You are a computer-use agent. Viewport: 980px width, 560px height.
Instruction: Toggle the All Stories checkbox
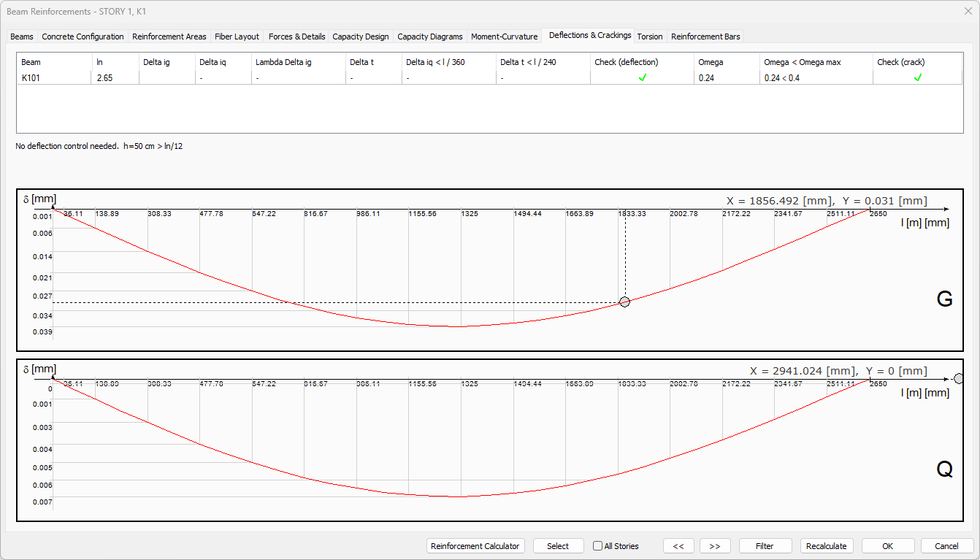(598, 546)
